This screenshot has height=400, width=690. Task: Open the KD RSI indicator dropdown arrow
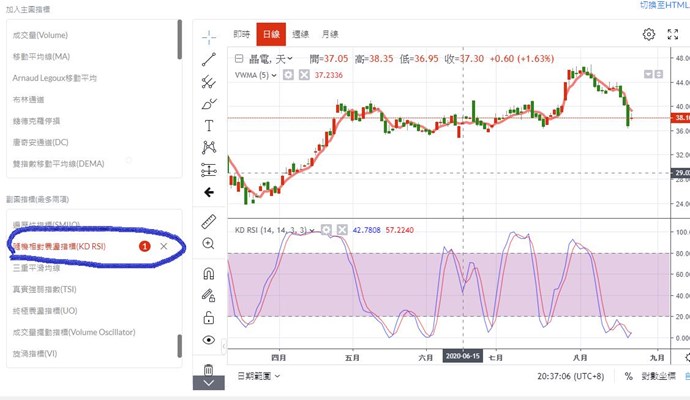[x=313, y=230]
